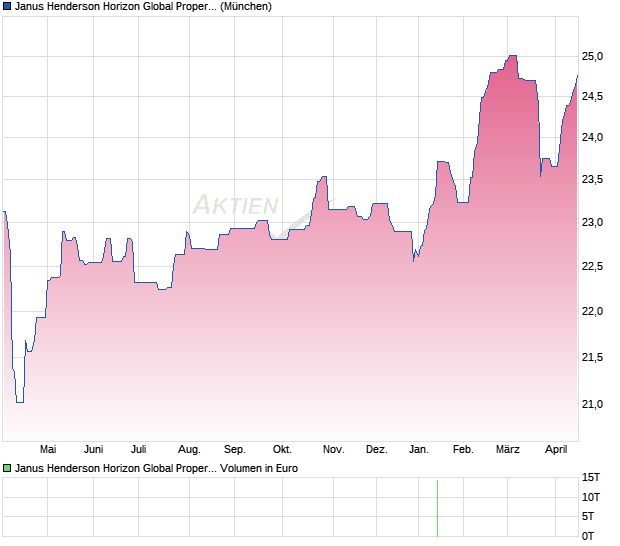Image resolution: width=620 pixels, height=546 pixels.
Task: Click the Juni month label
Action: 94,450
